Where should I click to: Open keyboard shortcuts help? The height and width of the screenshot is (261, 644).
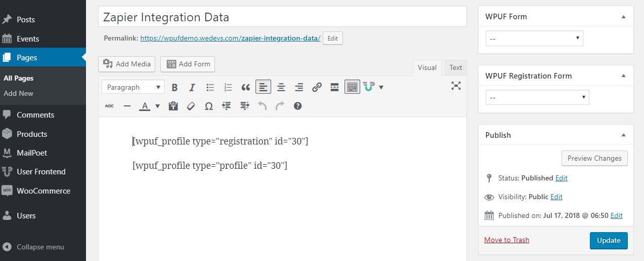297,106
